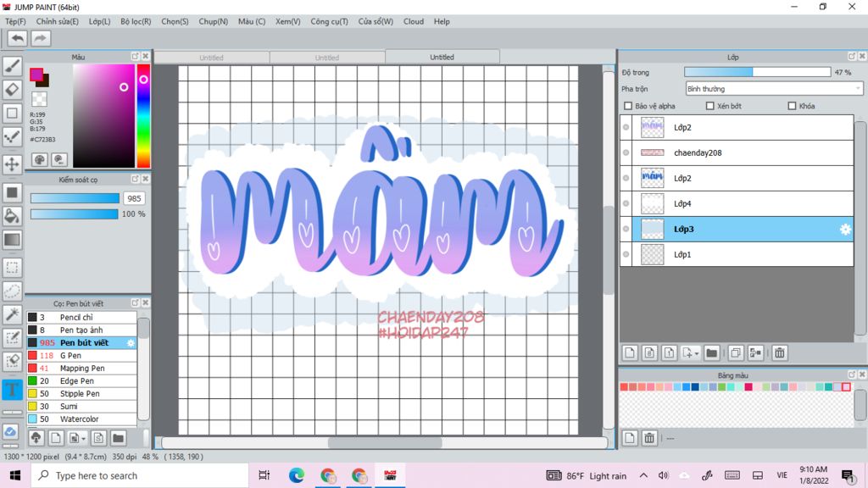Select the Magic Wand tool
Viewport: 868px width, 488px height.
click(x=12, y=314)
